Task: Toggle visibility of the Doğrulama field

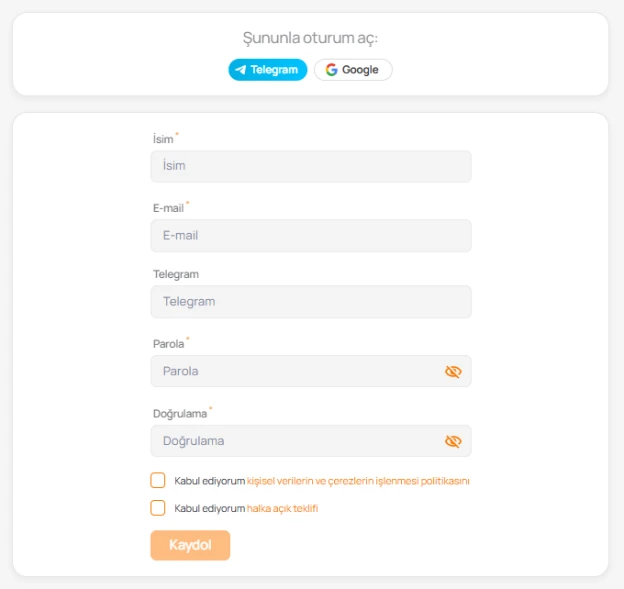Action: 453,441
